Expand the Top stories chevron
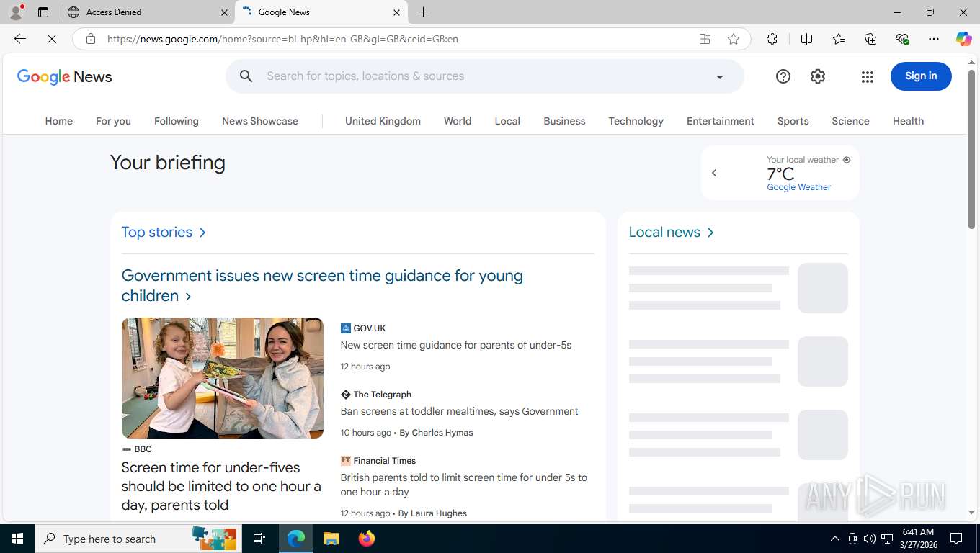 (202, 233)
